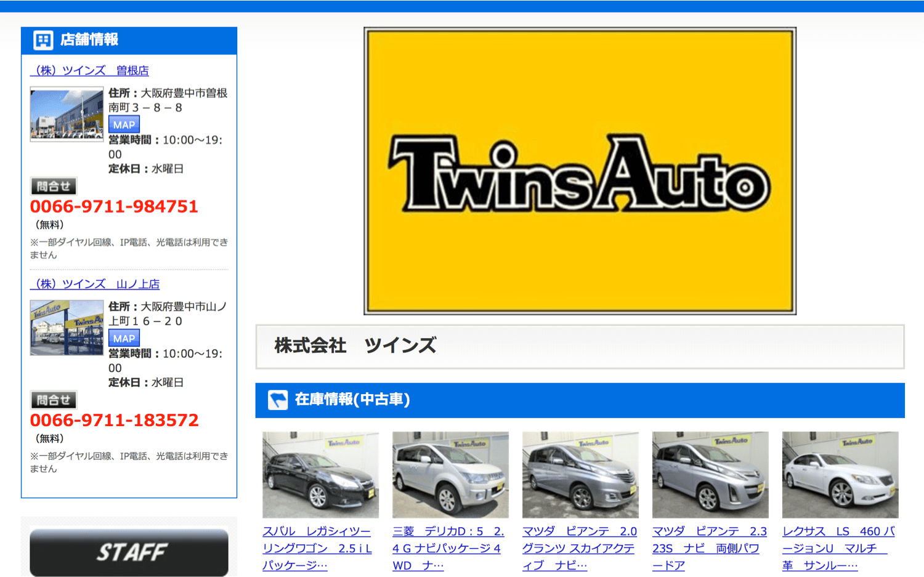Screen dimensions: 924x577
Task: Click the Sone store photo thumbnail
Action: [67, 115]
